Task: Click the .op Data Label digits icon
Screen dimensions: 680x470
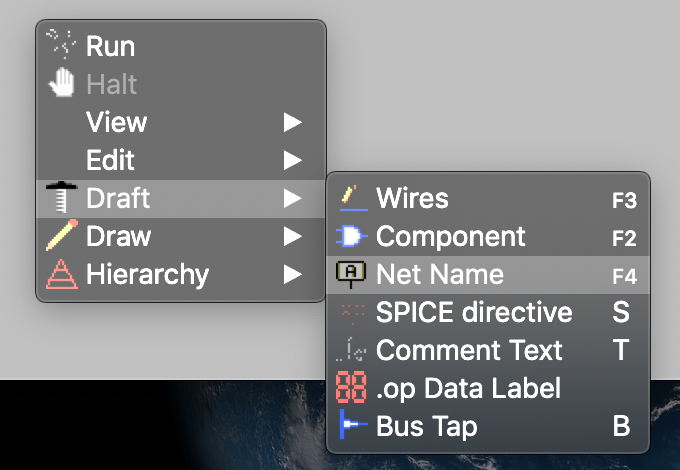Action: coord(351,387)
